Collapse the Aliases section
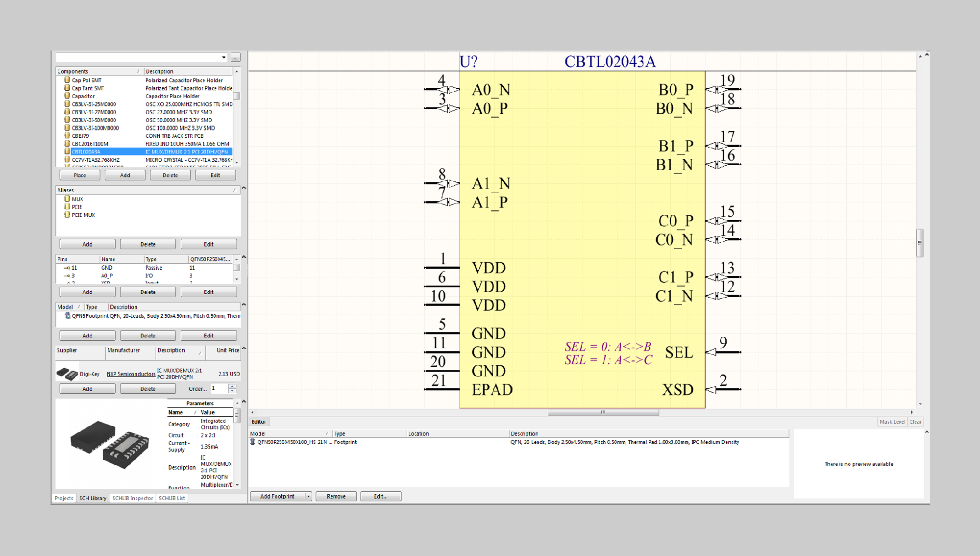This screenshot has height=556, width=980. point(244,188)
